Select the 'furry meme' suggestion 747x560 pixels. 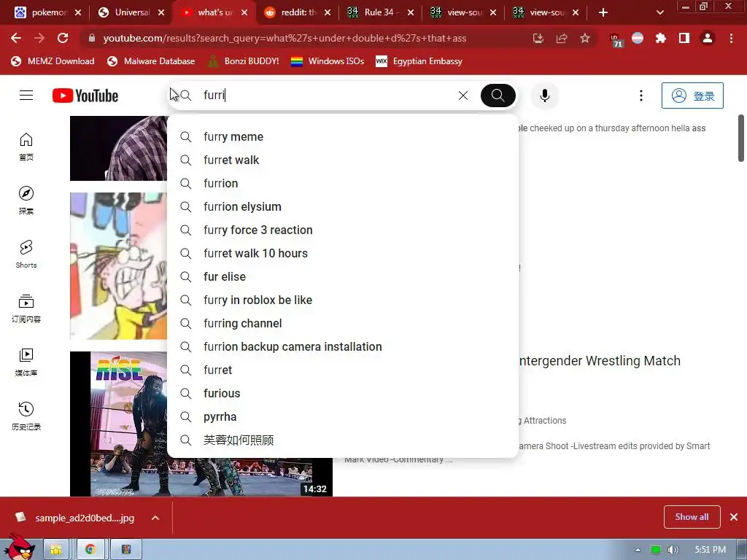[343, 136]
